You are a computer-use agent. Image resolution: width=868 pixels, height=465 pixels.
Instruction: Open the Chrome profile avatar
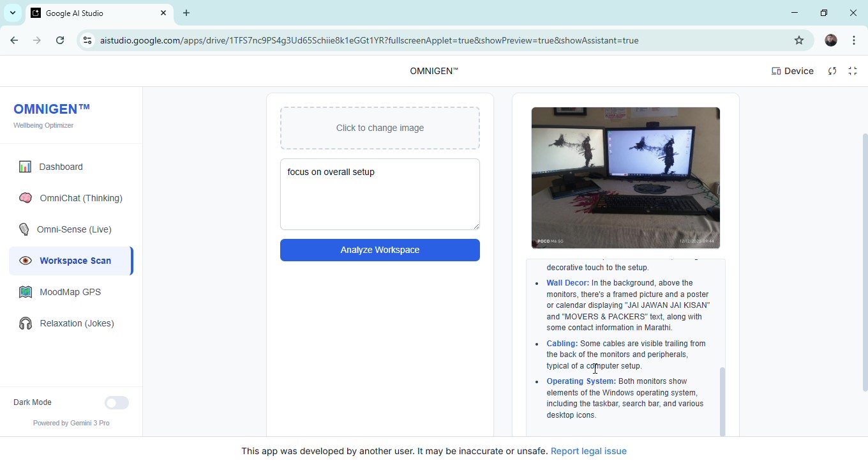click(x=831, y=40)
